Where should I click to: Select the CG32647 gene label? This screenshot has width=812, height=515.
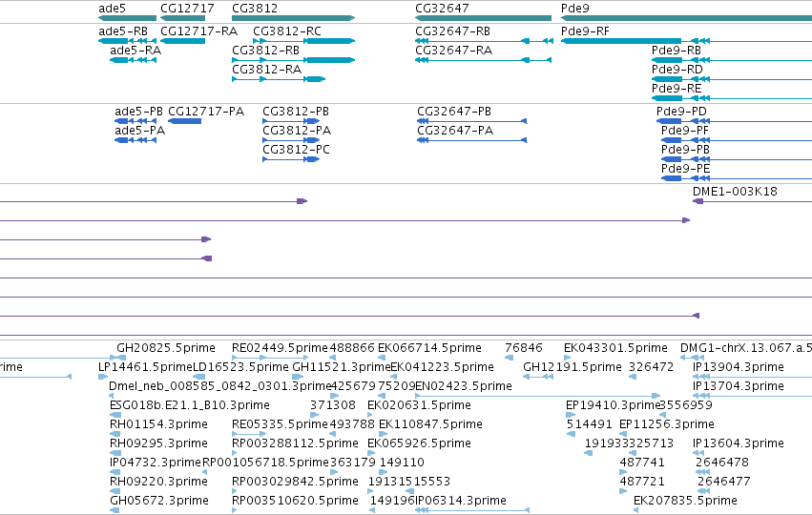(442, 9)
